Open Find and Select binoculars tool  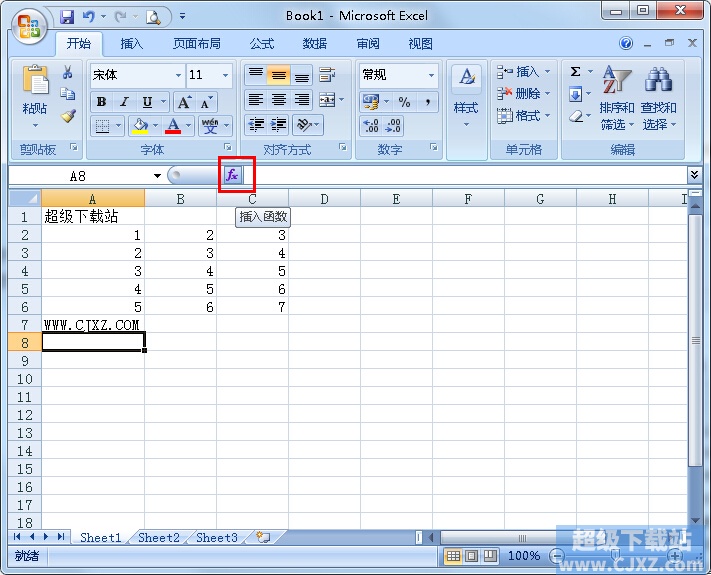point(658,98)
